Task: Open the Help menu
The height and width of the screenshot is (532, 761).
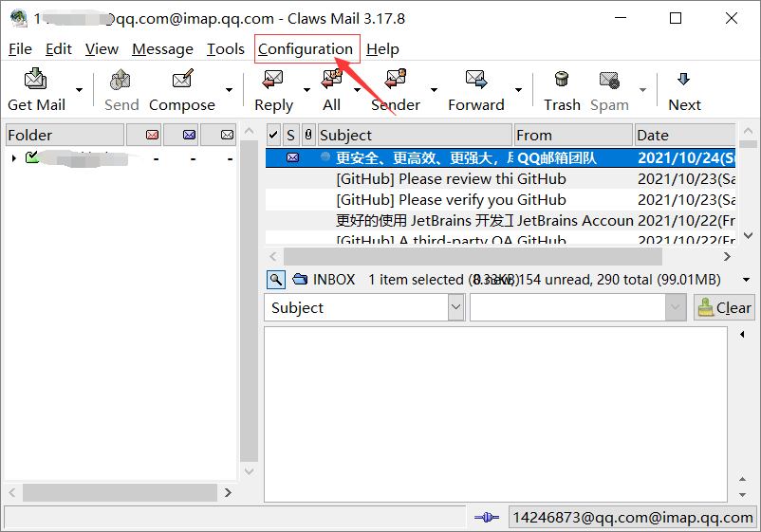Action: pyautogui.click(x=382, y=49)
